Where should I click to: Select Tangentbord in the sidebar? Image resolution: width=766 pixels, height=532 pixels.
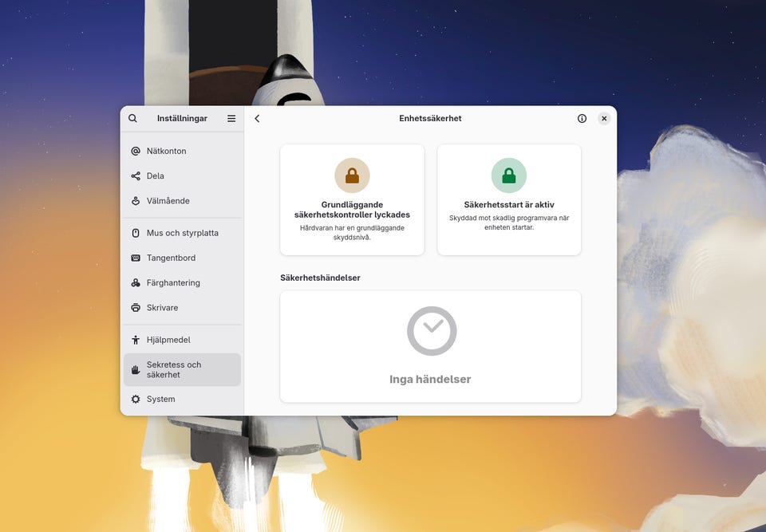182,258
